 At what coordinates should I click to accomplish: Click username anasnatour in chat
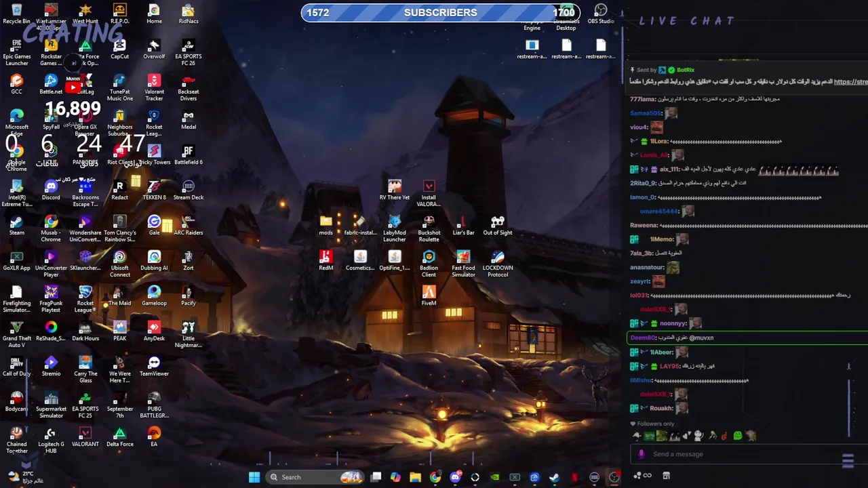647,267
